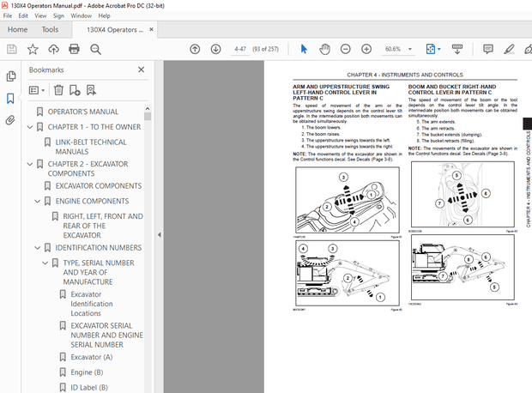Image resolution: width=532 pixels, height=393 pixels.
Task: Click the find current bookmark icon
Action: pos(91,90)
